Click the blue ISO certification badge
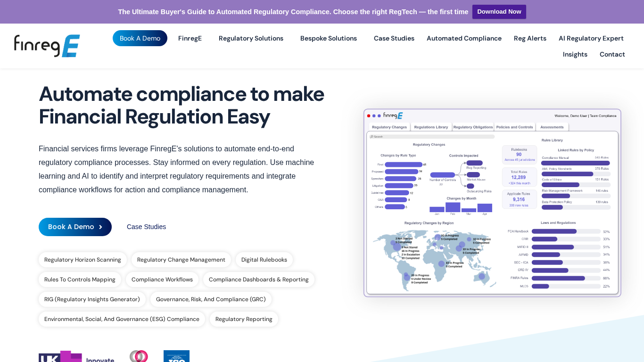 pyautogui.click(x=176, y=357)
